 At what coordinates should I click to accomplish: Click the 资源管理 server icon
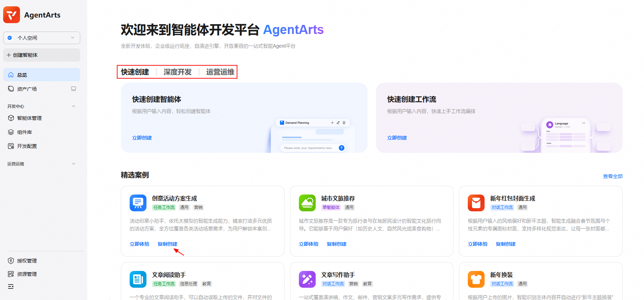(x=11, y=274)
